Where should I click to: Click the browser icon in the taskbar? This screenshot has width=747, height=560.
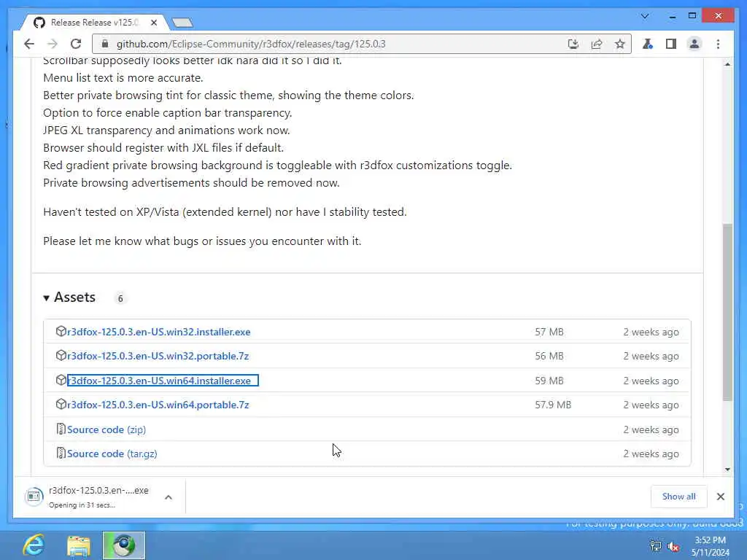pyautogui.click(x=124, y=545)
